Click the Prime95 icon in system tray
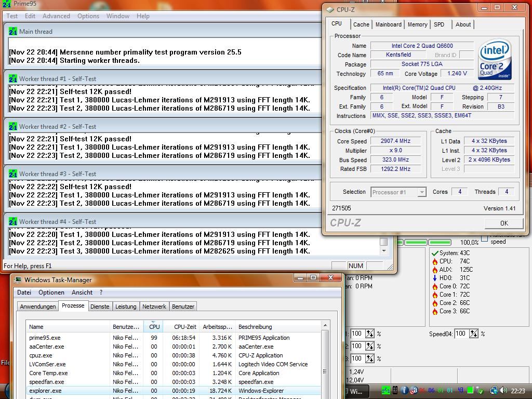The width and height of the screenshot is (532, 399). 385,390
